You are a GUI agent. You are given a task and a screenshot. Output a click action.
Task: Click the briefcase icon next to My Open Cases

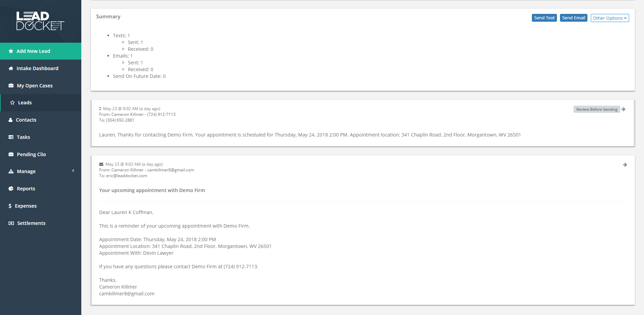coord(11,86)
